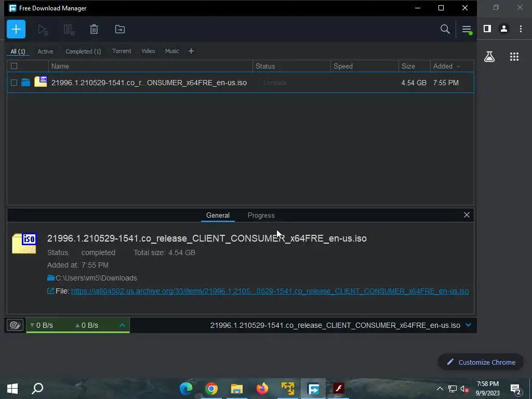
Task: Sort by Added column arrow
Action: [458, 66]
